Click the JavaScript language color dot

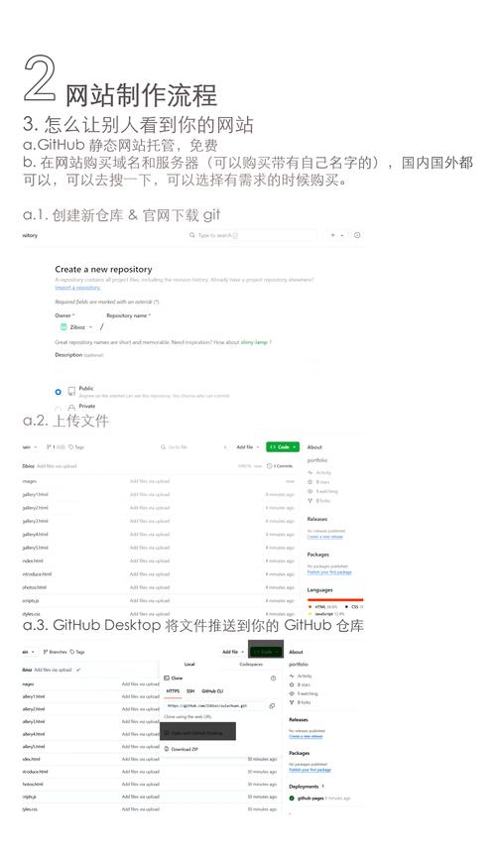(x=310, y=614)
